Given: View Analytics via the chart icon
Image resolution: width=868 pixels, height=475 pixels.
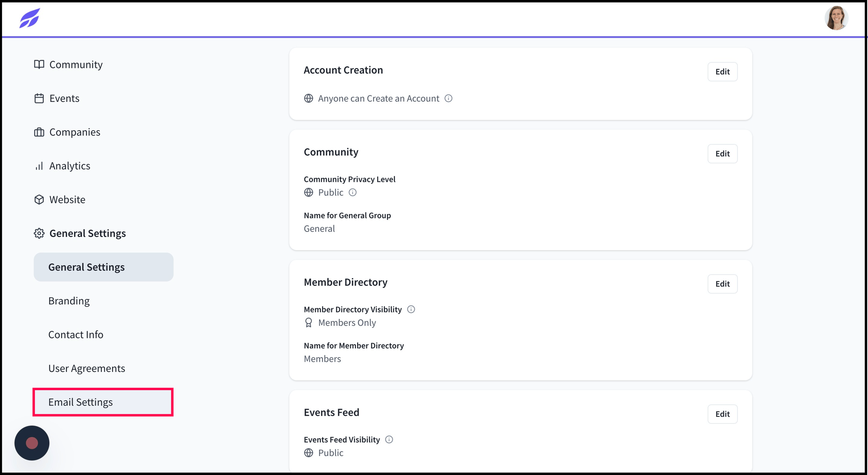Looking at the screenshot, I should pos(39,165).
